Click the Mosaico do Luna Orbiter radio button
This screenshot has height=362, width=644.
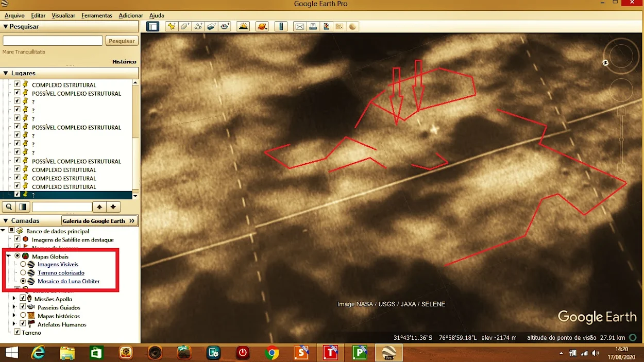pos(23,281)
